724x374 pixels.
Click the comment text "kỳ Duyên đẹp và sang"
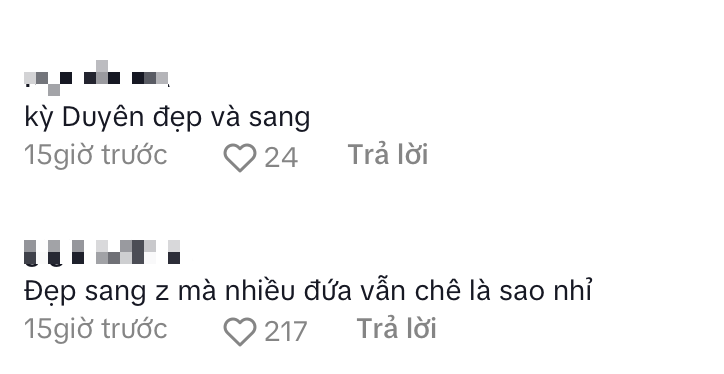(x=167, y=118)
